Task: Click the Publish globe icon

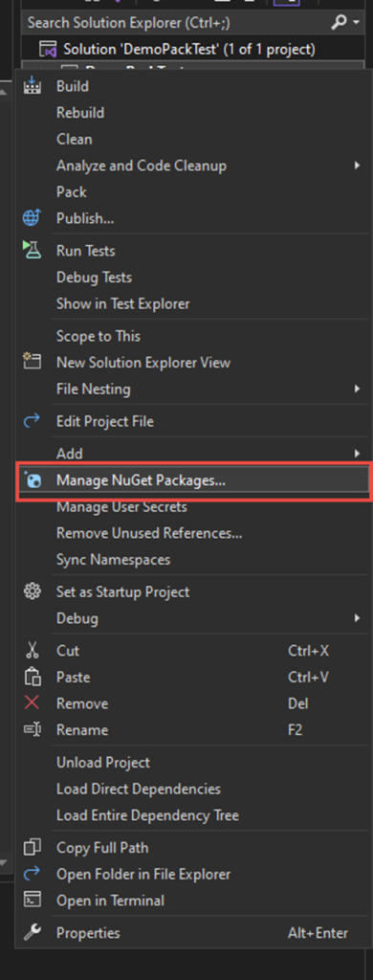Action: [x=32, y=218]
